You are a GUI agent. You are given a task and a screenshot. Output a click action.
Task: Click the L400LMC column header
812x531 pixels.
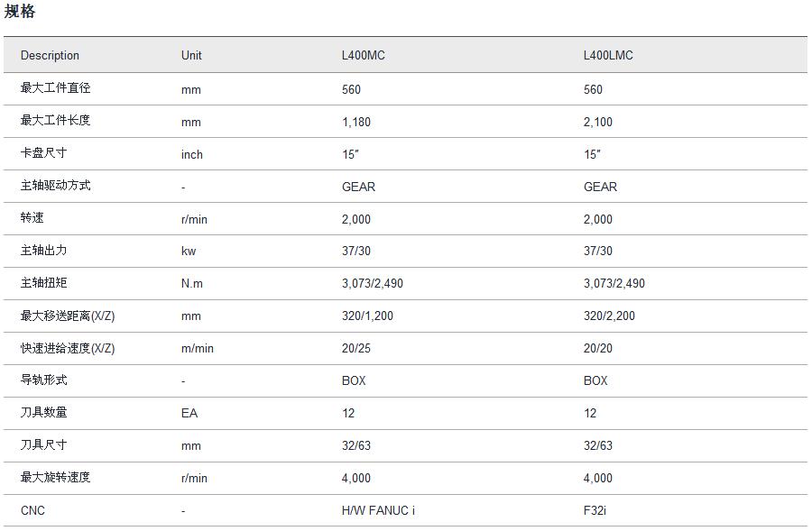tap(608, 55)
